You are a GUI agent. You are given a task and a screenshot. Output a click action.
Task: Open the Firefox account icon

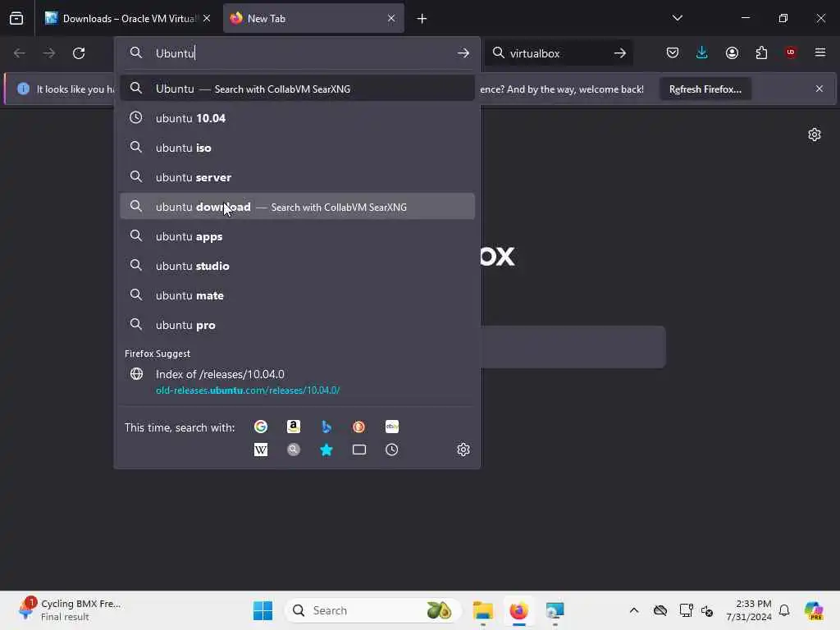point(732,52)
